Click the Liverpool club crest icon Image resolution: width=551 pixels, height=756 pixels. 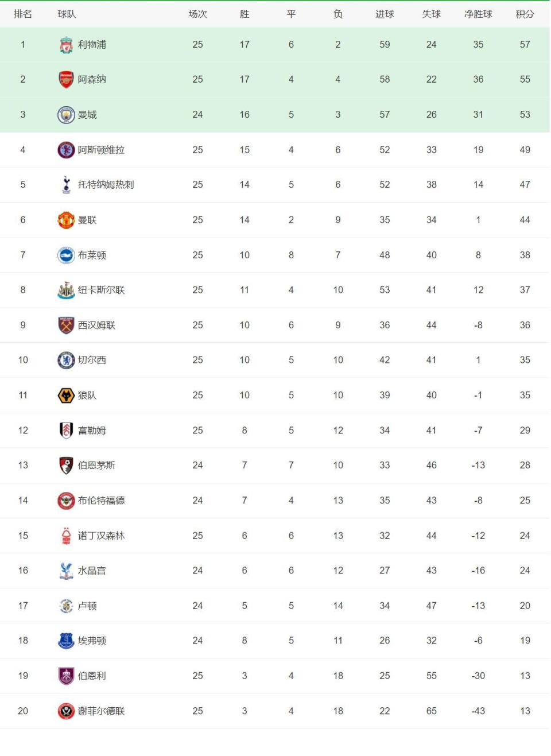pyautogui.click(x=67, y=45)
